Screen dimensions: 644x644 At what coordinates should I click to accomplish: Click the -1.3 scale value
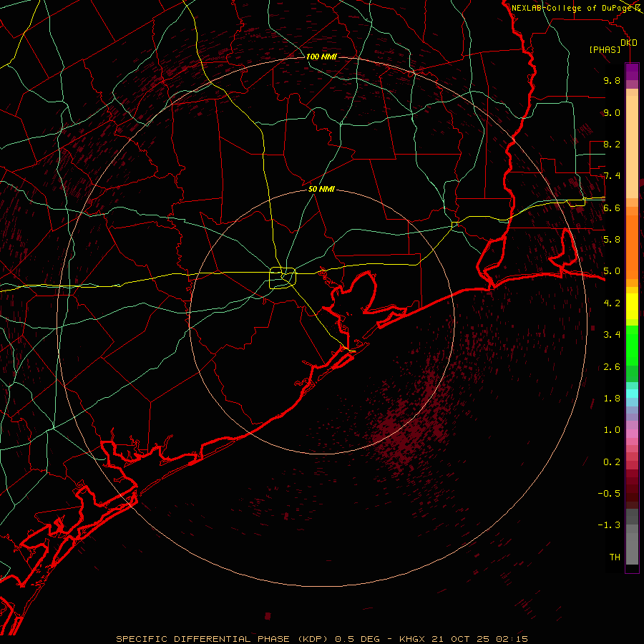[609, 525]
